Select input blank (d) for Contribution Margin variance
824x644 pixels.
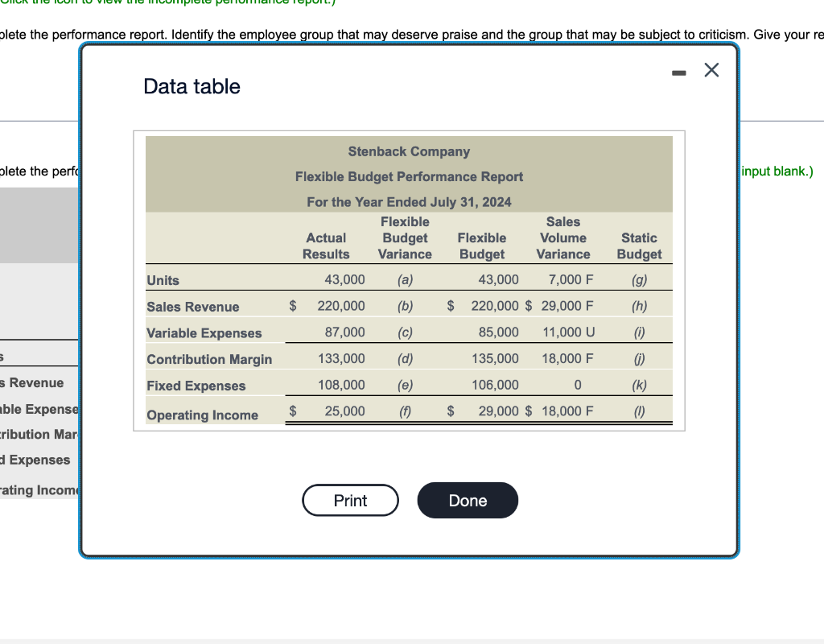tap(405, 358)
